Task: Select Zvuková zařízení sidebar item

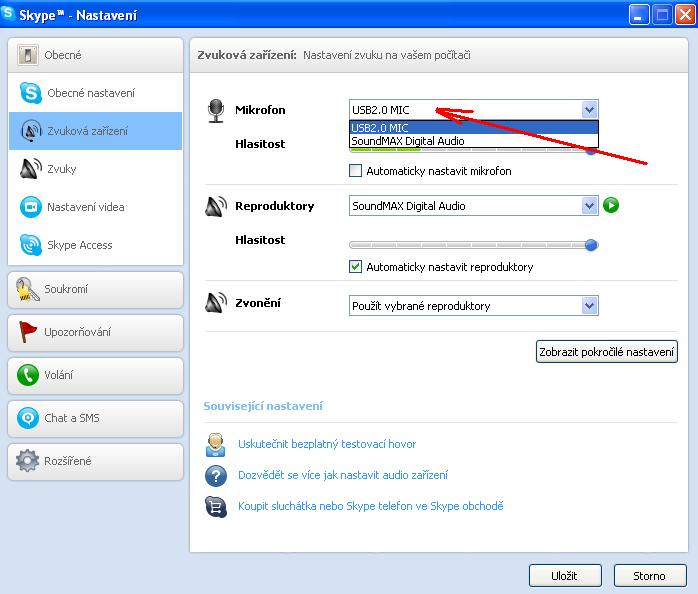Action: click(95, 131)
